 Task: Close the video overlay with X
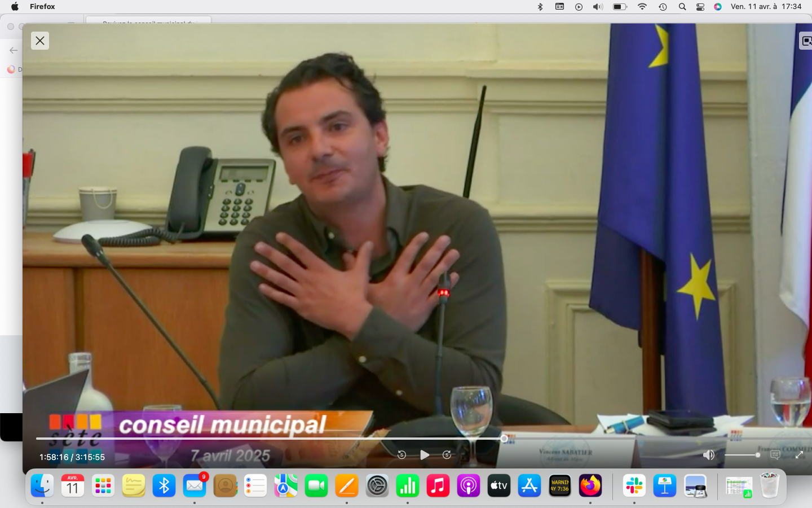point(40,41)
